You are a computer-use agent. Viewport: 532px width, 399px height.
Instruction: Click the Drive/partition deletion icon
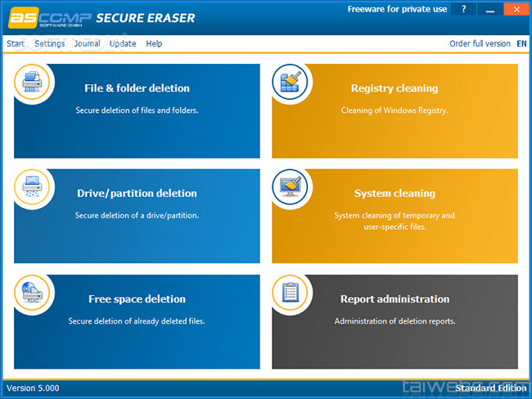point(33,187)
